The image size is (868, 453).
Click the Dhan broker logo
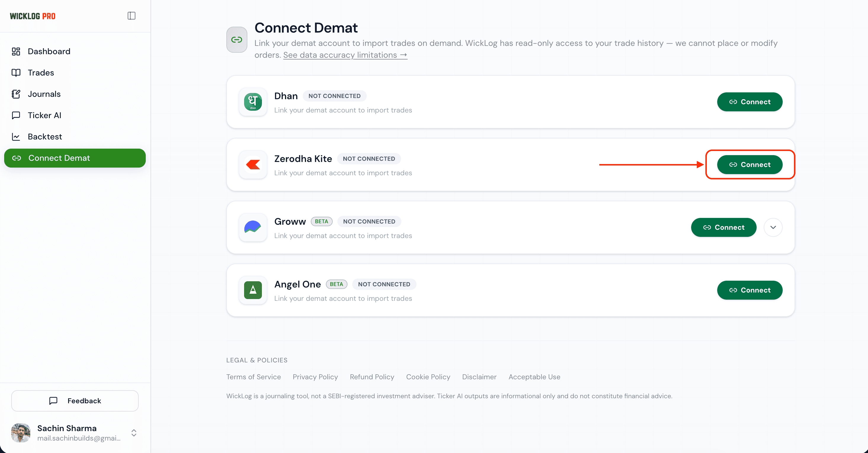click(253, 102)
